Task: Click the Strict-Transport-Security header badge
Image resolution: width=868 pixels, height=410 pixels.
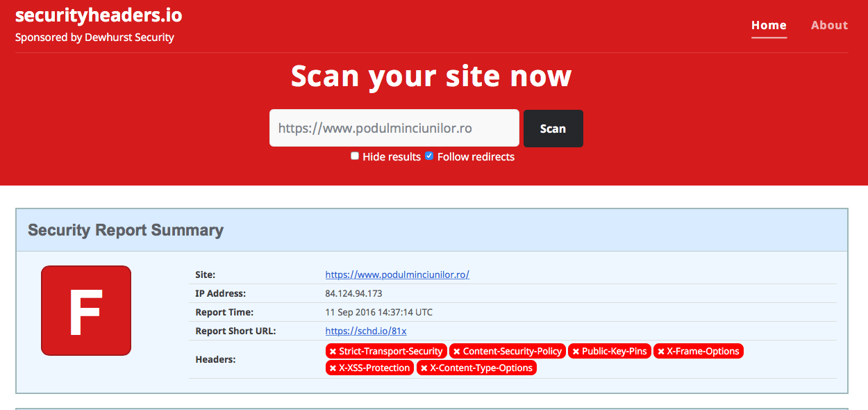Action: (x=385, y=351)
